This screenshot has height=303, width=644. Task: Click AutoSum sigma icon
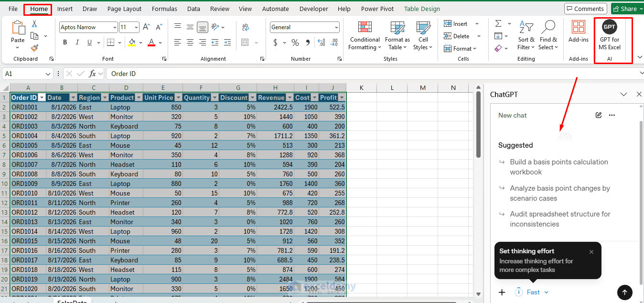(x=498, y=23)
